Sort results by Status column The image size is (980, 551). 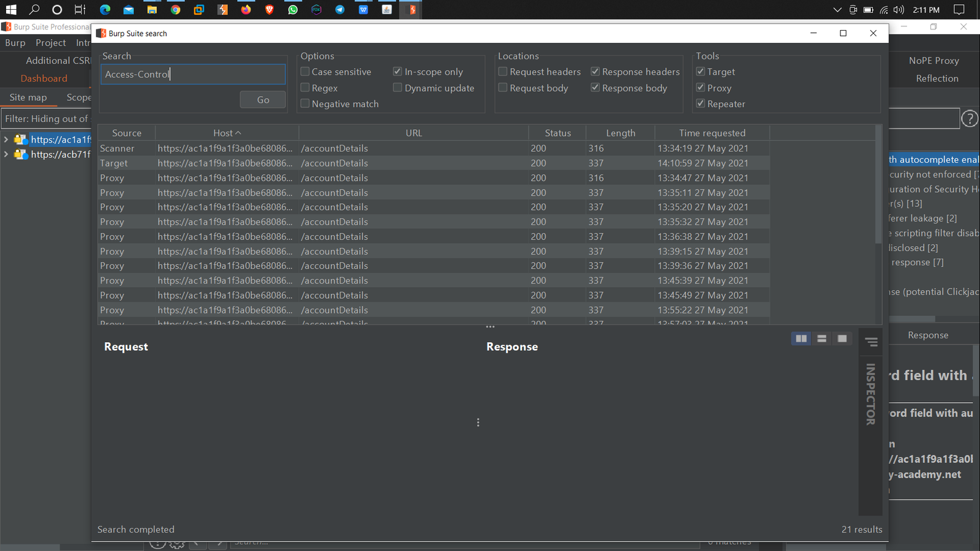[x=557, y=133]
